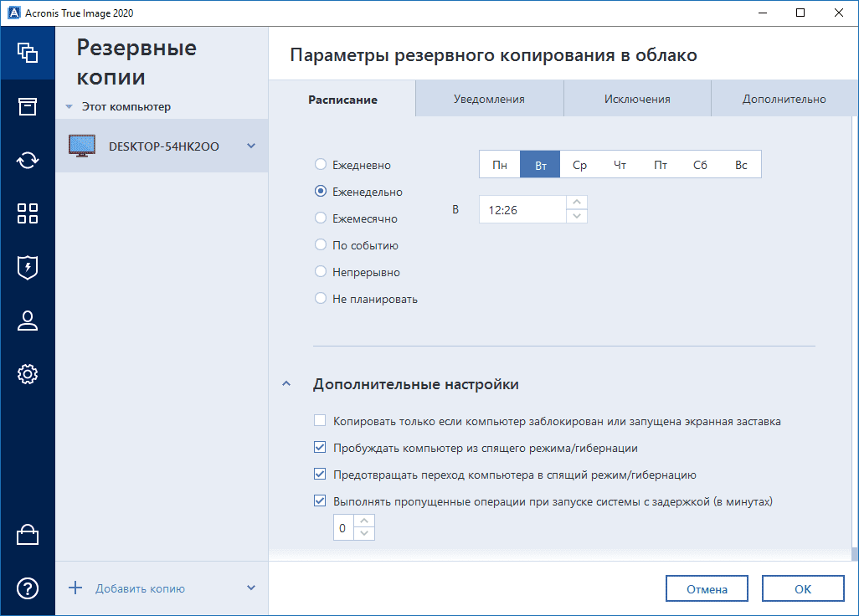Collapse the Дополнительные настройки section
The height and width of the screenshot is (616, 859).
click(x=287, y=384)
